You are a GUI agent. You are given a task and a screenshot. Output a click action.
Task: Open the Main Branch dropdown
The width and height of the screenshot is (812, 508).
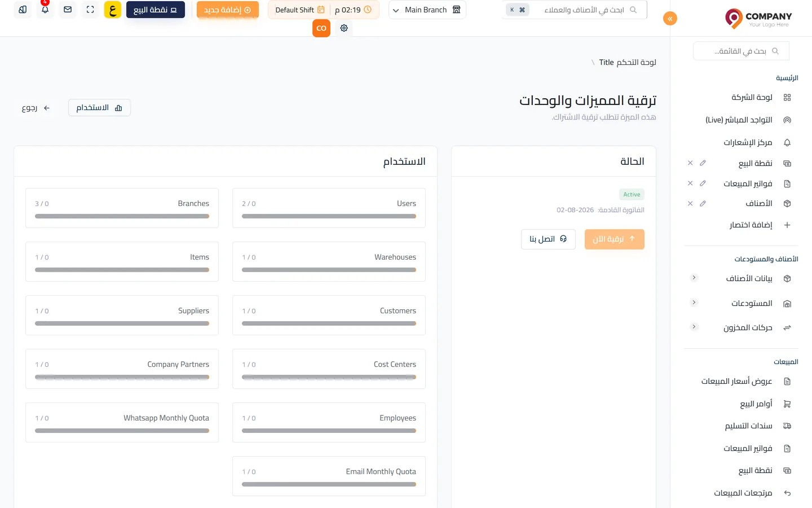[427, 10]
